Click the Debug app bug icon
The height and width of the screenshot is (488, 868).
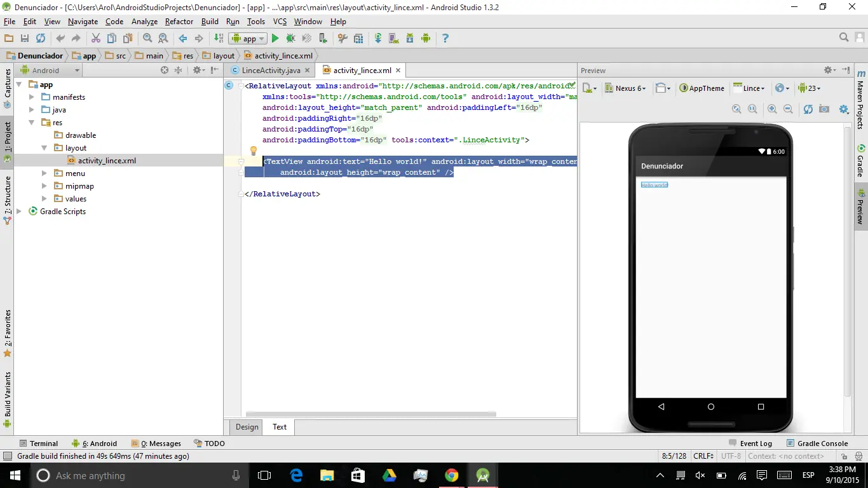click(x=291, y=38)
